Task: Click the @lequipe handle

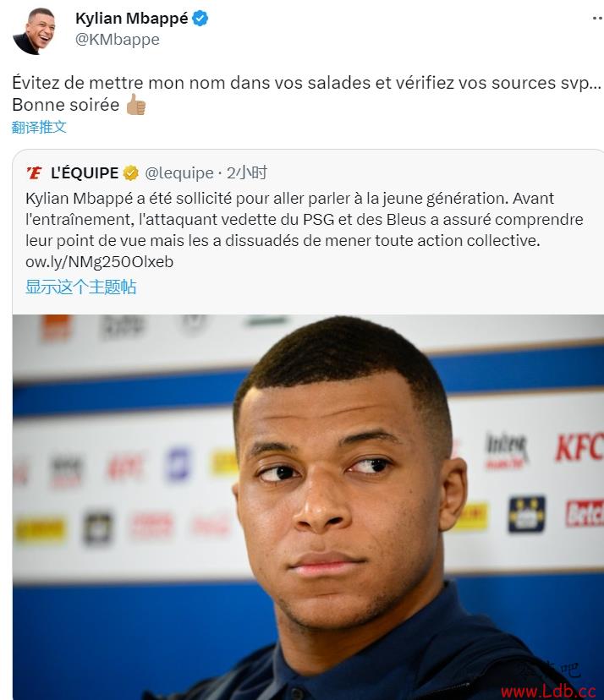Action: (179, 172)
